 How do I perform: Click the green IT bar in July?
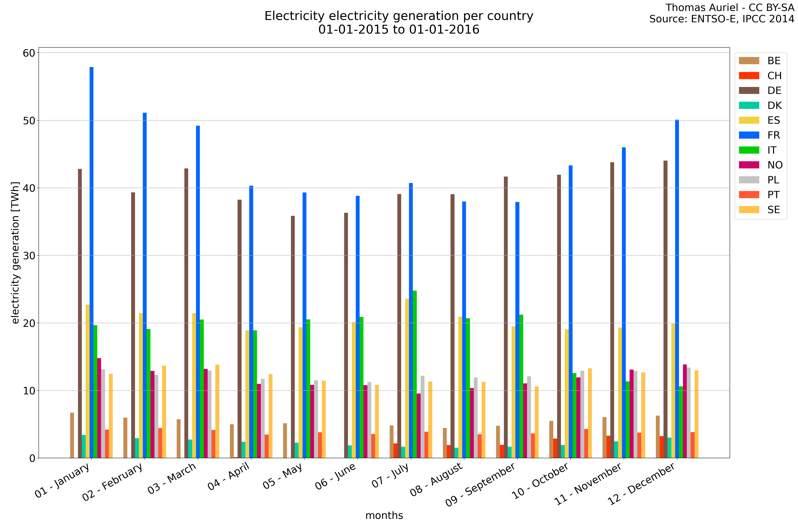(x=415, y=373)
